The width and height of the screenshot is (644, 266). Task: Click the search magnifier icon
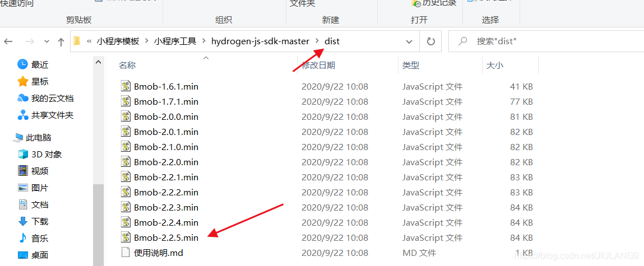[x=463, y=41]
